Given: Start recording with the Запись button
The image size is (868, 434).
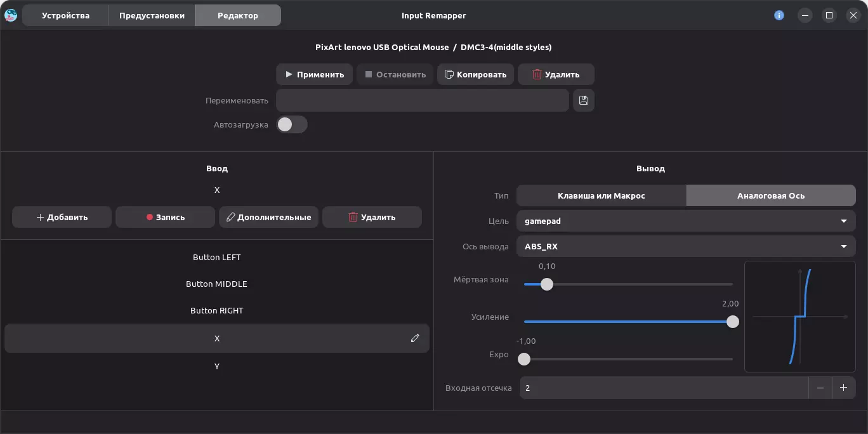Looking at the screenshot, I should (165, 217).
